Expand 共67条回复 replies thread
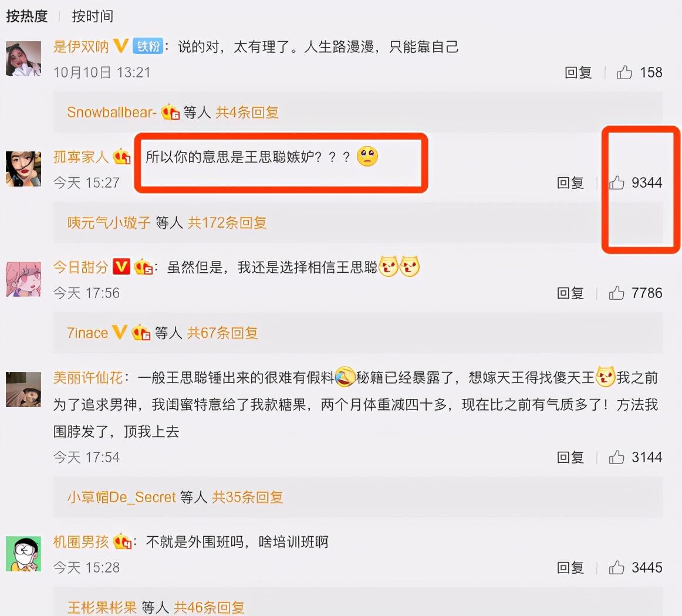Screen dimensions: 682x616 click(x=222, y=333)
